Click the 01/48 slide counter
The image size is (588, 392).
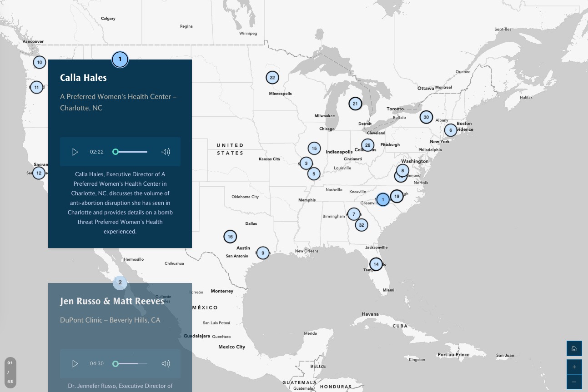tap(10, 372)
